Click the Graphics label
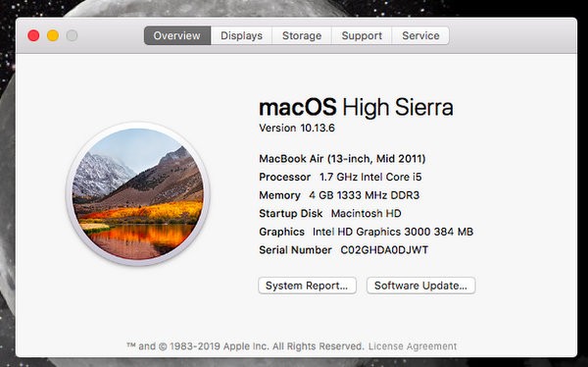588x367 pixels. pos(281,232)
